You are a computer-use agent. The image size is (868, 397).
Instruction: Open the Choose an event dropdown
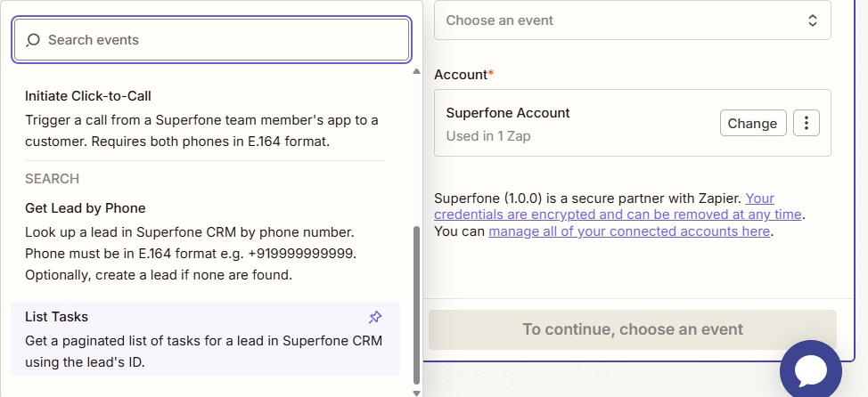[632, 20]
